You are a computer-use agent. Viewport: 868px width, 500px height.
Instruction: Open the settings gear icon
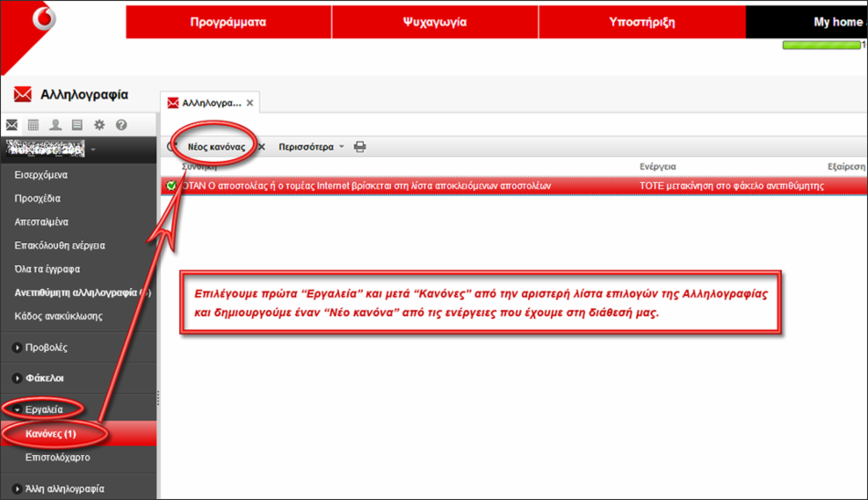tap(99, 124)
